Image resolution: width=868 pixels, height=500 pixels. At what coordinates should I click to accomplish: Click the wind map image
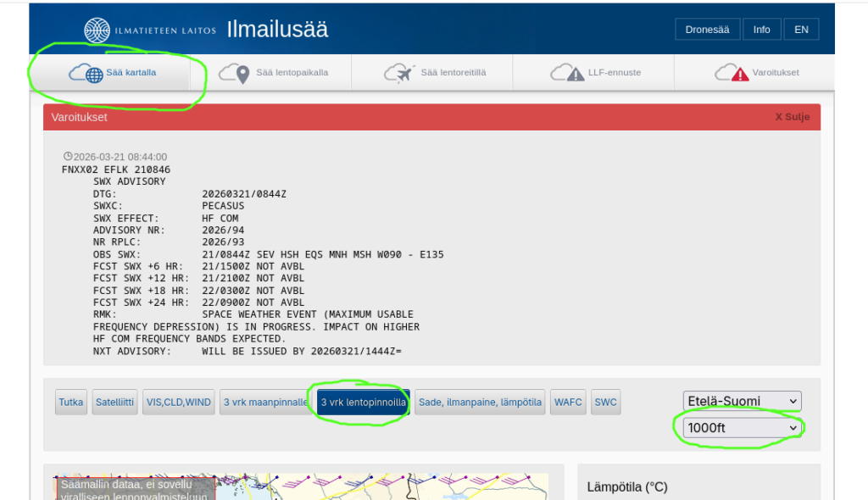click(381, 486)
